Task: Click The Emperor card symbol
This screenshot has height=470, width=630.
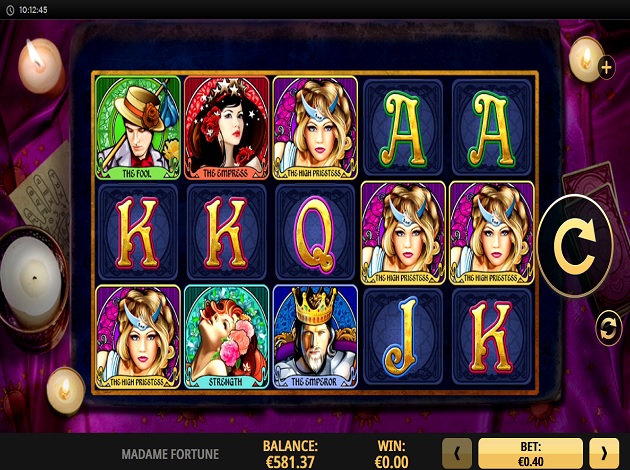Action: [315, 336]
